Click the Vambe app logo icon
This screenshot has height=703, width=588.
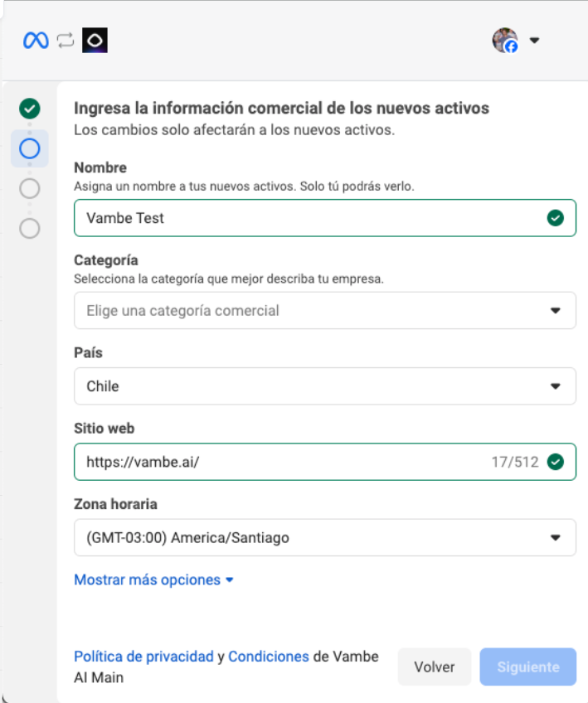pos(95,41)
